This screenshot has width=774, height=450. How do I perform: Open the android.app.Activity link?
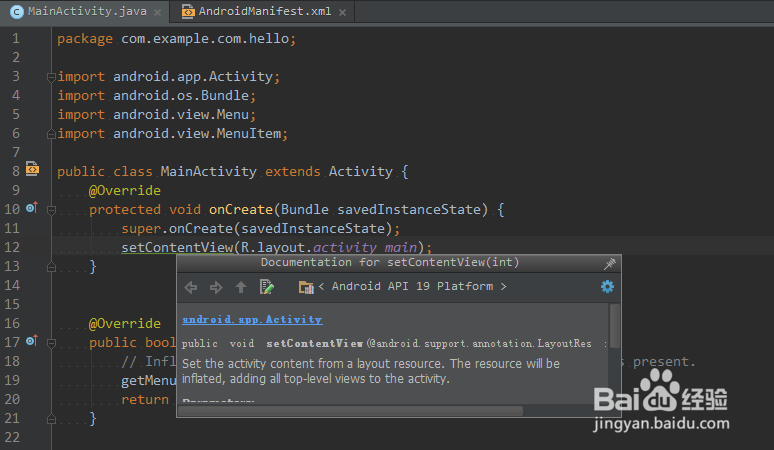(x=252, y=319)
